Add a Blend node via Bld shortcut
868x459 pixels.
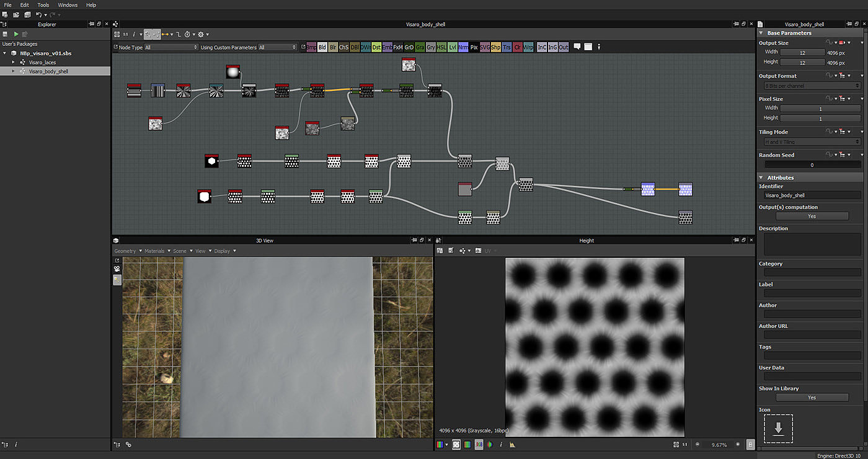(322, 47)
